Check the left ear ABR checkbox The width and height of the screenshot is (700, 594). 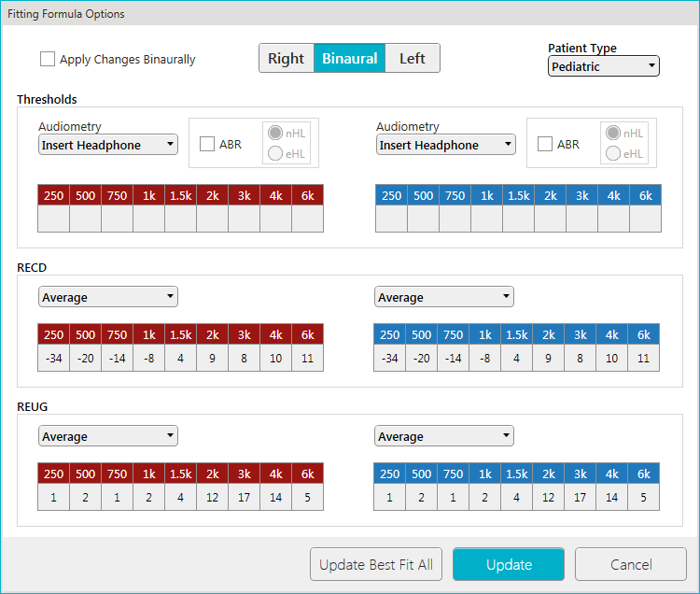(545, 144)
